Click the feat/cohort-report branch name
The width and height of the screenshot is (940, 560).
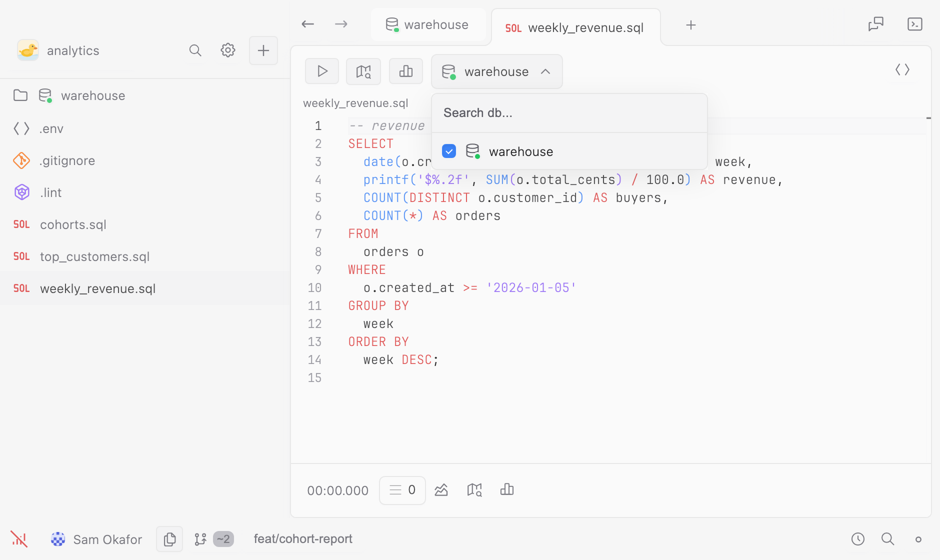[x=303, y=539]
